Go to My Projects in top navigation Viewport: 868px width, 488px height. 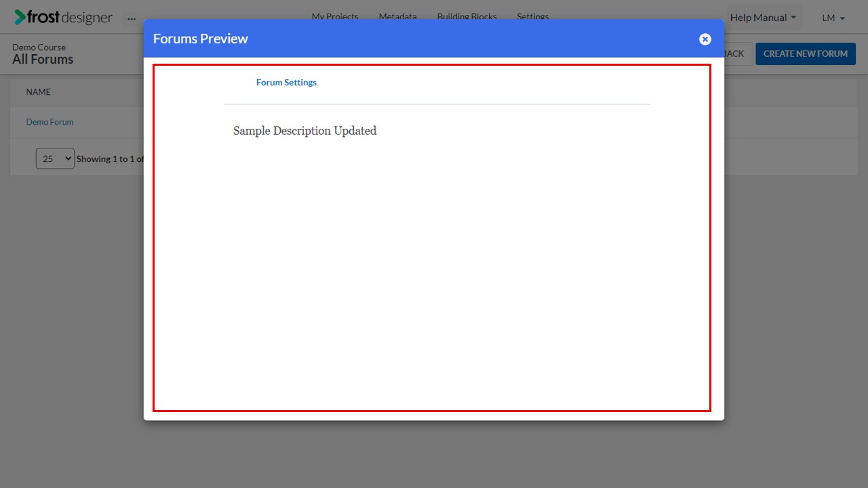[335, 16]
